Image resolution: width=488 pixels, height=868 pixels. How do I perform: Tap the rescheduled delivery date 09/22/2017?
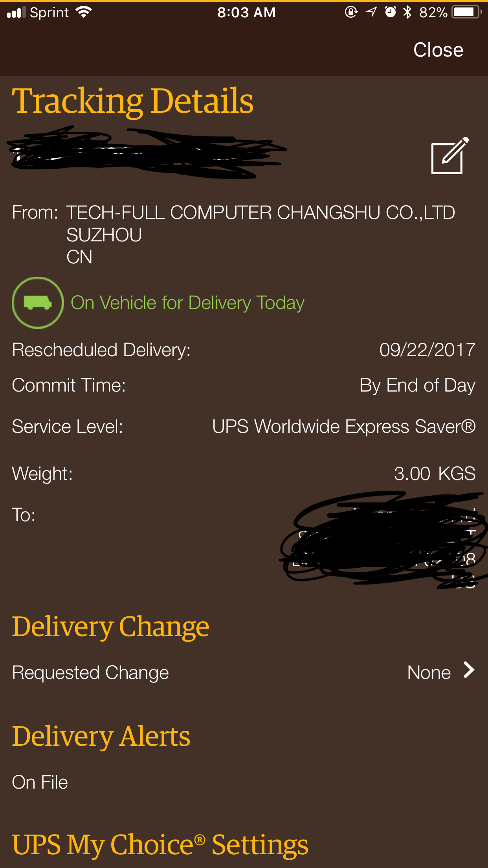(x=427, y=349)
